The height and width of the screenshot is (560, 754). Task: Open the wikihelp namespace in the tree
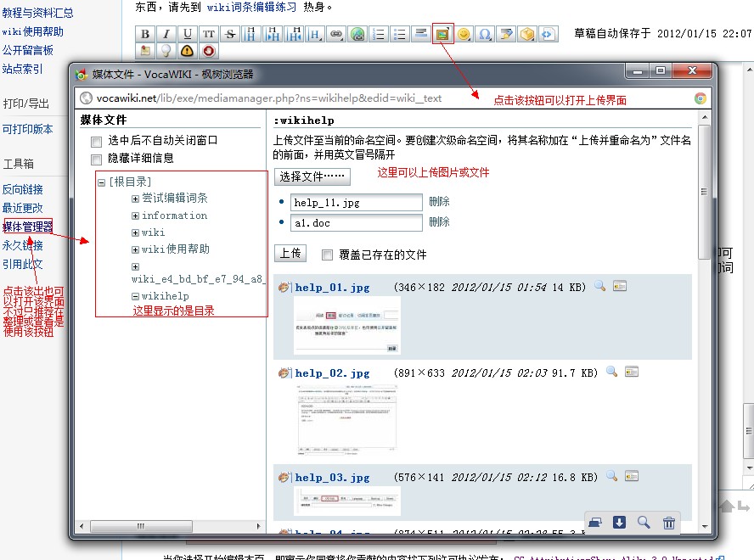click(166, 296)
